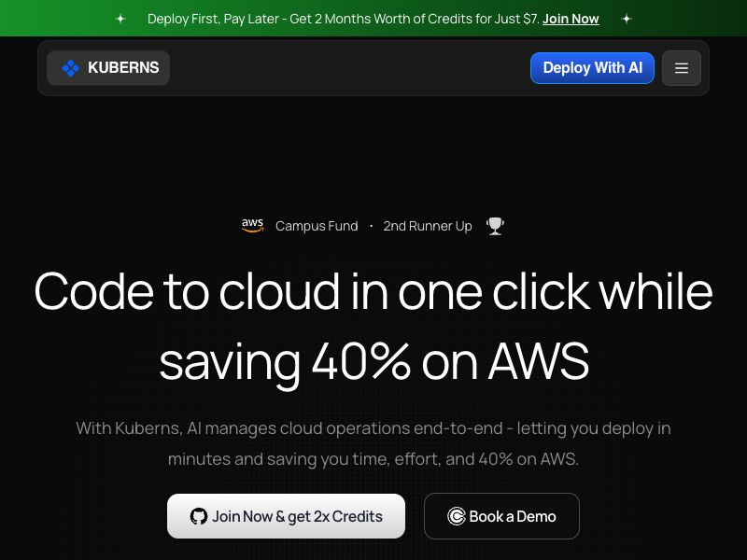This screenshot has height=560, width=747.
Task: Click the right sparkle star in banner
Action: point(627,19)
